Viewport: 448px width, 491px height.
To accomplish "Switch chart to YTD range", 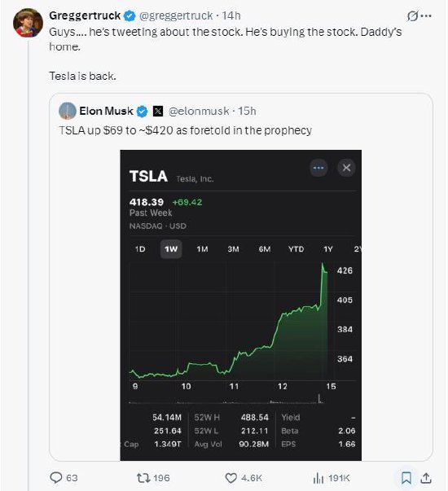I will click(x=296, y=249).
